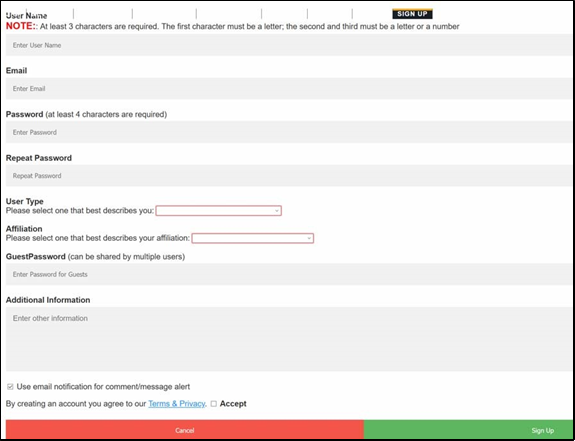Focus the Enter Email input box
Image resolution: width=575 pixels, height=441 pixels.
coord(288,88)
